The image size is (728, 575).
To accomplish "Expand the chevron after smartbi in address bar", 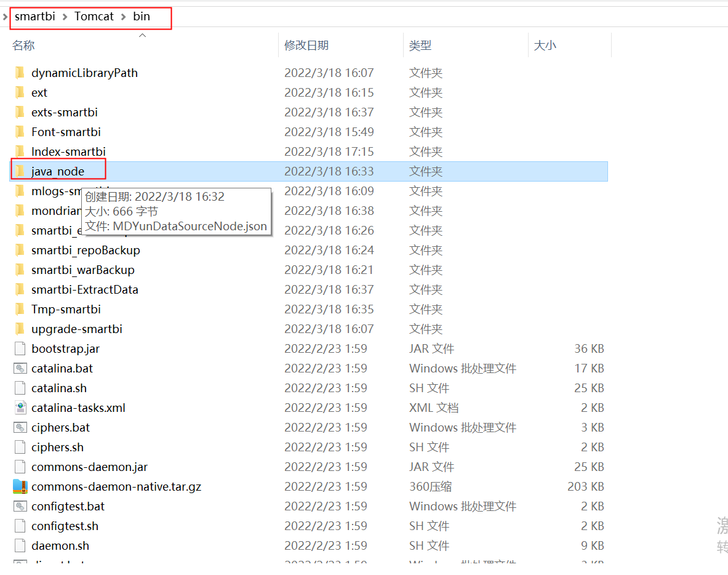I will point(65,17).
